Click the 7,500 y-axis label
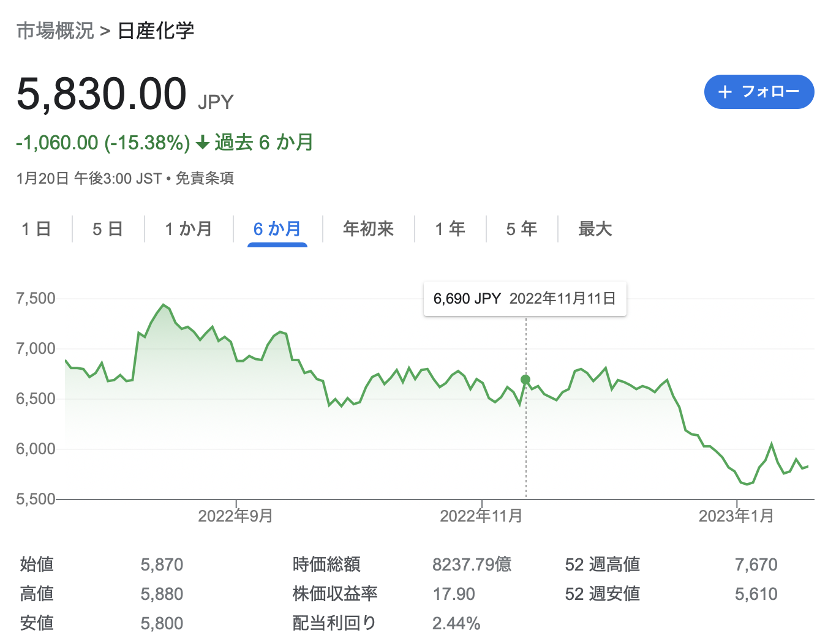The width and height of the screenshot is (828, 644). click(x=36, y=299)
